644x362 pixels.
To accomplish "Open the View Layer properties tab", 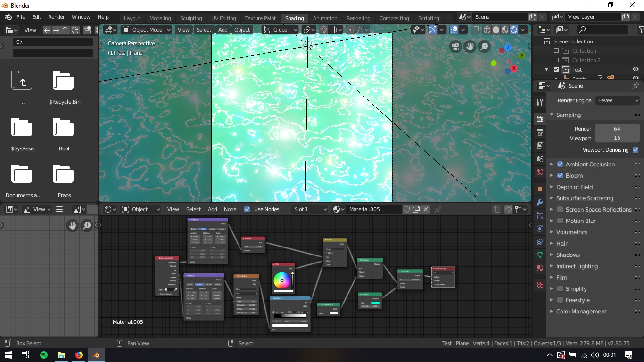I will click(x=540, y=146).
